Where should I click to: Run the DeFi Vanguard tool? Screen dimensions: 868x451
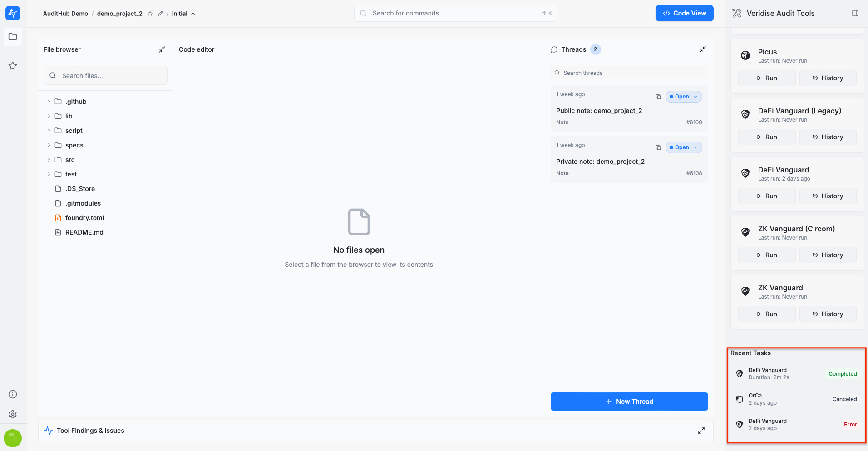(766, 196)
